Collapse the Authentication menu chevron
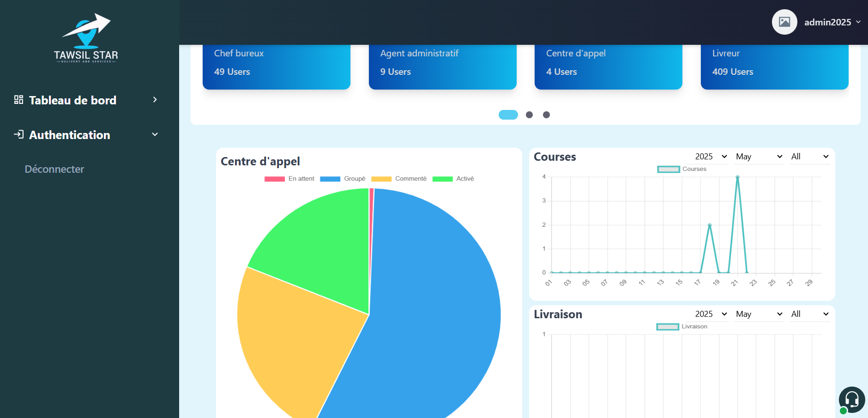Viewport: 868px width, 418px height. (x=155, y=134)
